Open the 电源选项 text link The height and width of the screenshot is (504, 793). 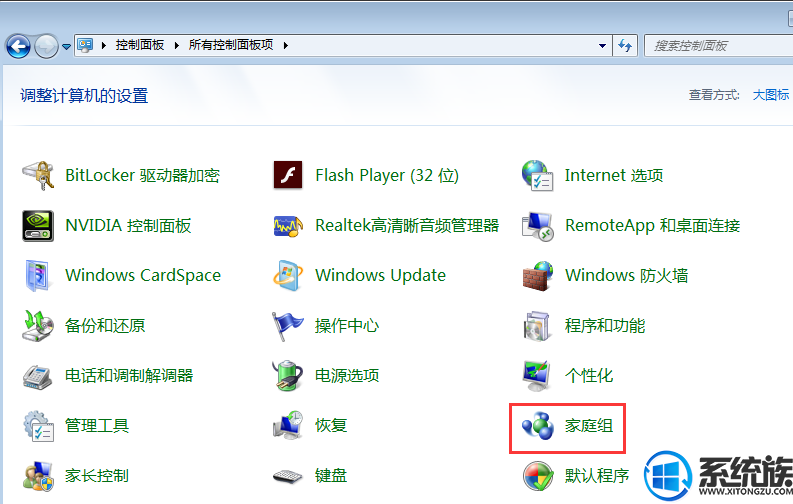click(347, 376)
